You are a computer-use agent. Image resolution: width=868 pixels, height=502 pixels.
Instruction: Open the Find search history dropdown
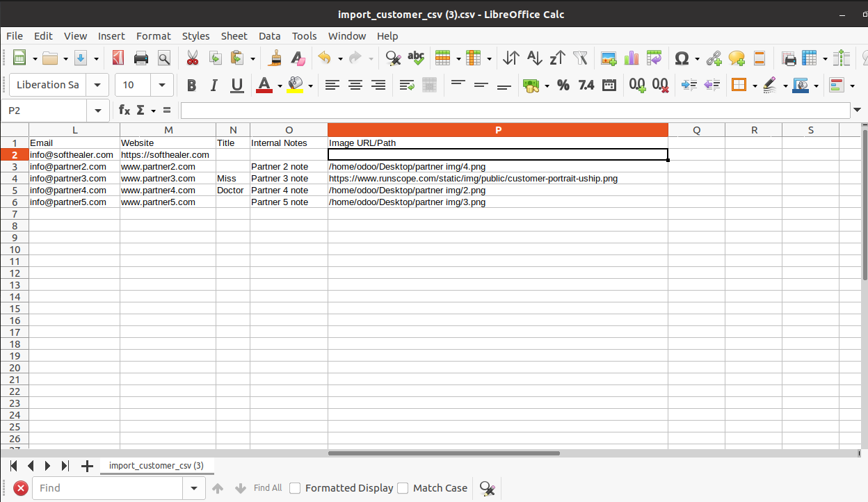pos(194,488)
